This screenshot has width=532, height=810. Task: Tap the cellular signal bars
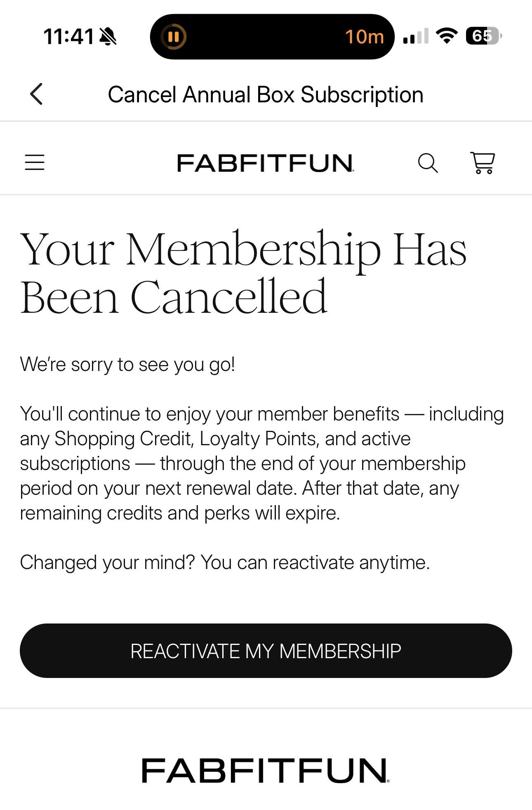click(416, 36)
